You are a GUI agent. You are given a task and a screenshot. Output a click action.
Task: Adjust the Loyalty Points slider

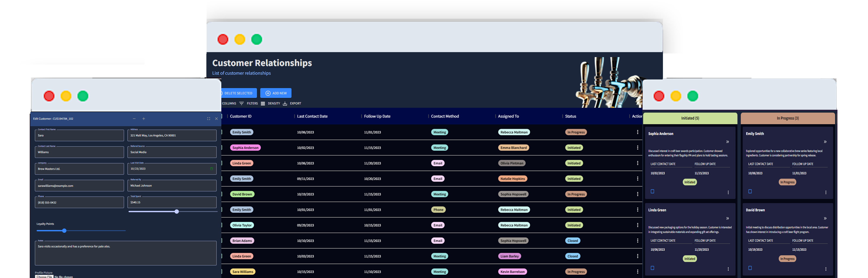click(x=64, y=231)
